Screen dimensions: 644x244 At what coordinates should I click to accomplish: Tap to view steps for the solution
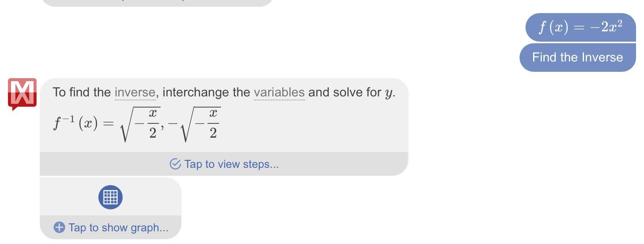231,164
